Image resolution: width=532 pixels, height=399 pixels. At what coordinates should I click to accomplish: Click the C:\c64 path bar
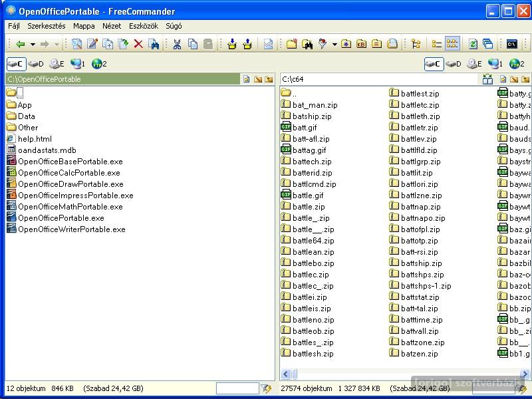coord(380,79)
